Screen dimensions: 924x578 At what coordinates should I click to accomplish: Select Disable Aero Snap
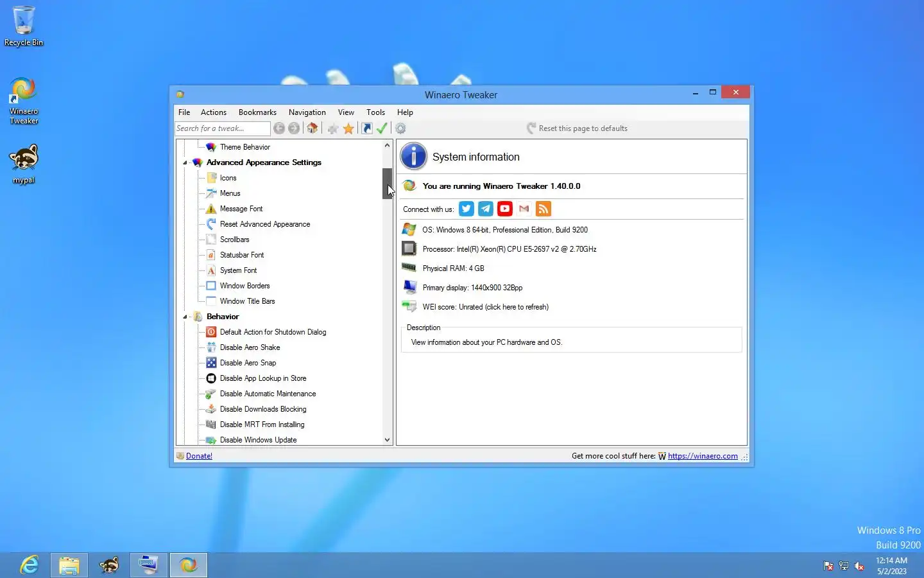click(x=248, y=363)
